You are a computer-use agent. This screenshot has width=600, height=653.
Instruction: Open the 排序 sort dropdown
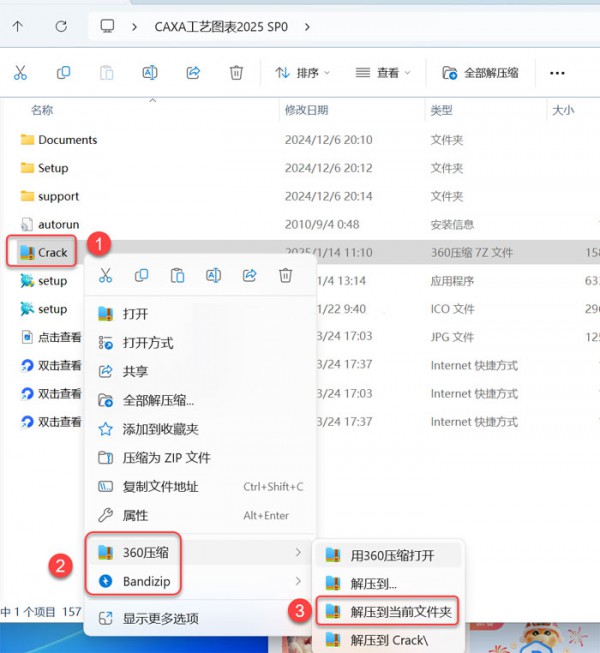pos(303,73)
